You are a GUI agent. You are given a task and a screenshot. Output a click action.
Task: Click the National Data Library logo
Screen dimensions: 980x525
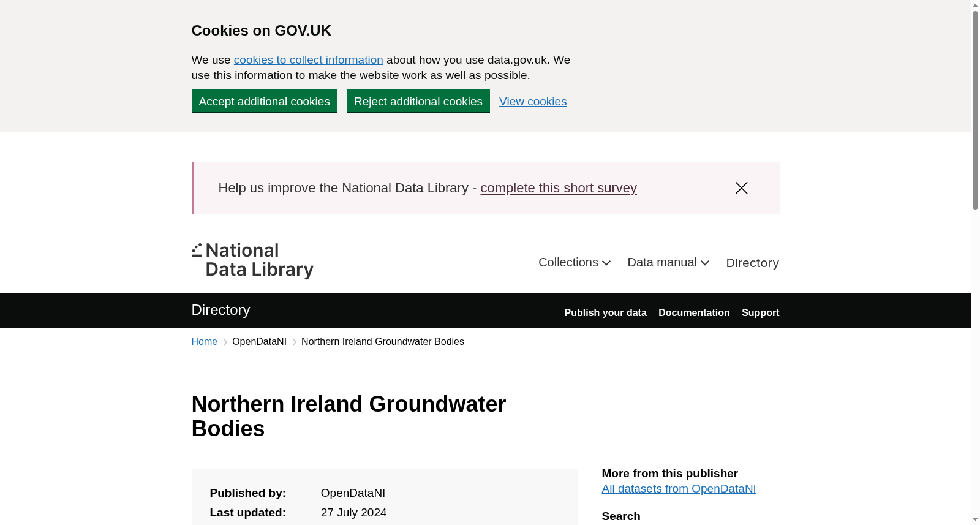(252, 260)
